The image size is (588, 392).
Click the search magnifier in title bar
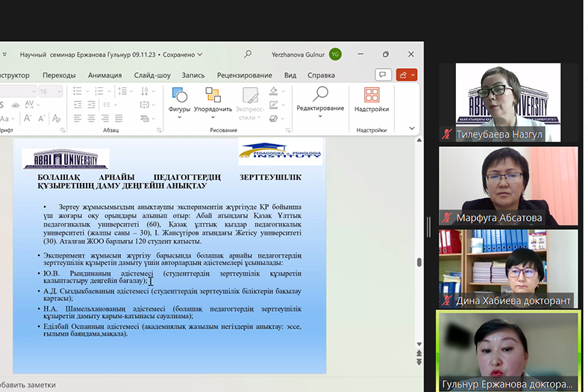click(x=248, y=54)
